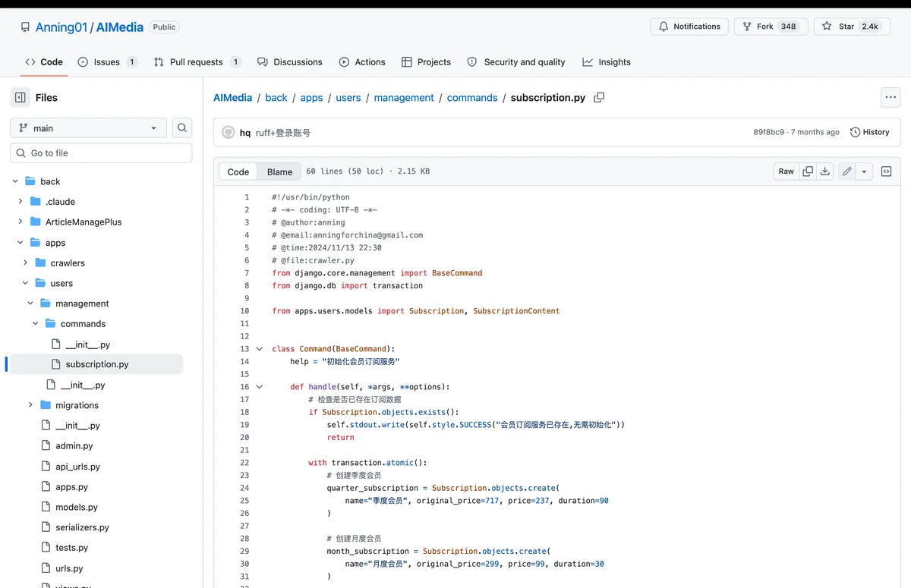Image resolution: width=911 pixels, height=588 pixels.
Task: Switch to the Code tab
Action: [44, 62]
